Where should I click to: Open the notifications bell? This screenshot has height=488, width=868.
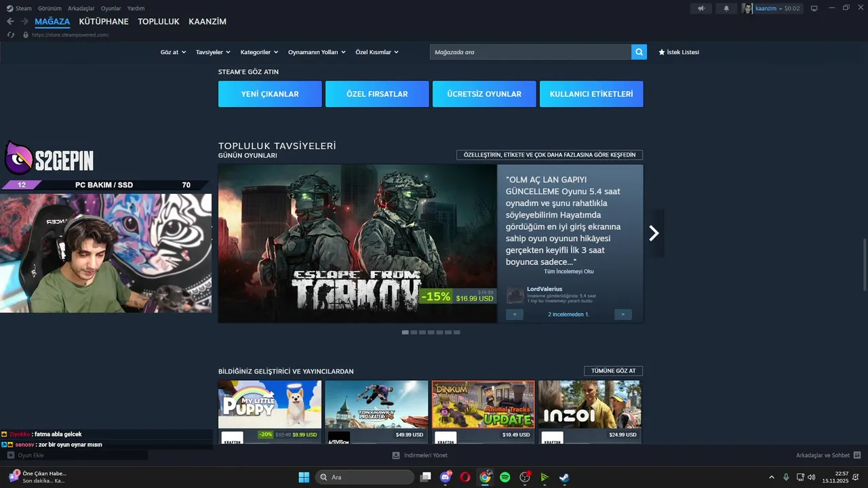tap(726, 8)
